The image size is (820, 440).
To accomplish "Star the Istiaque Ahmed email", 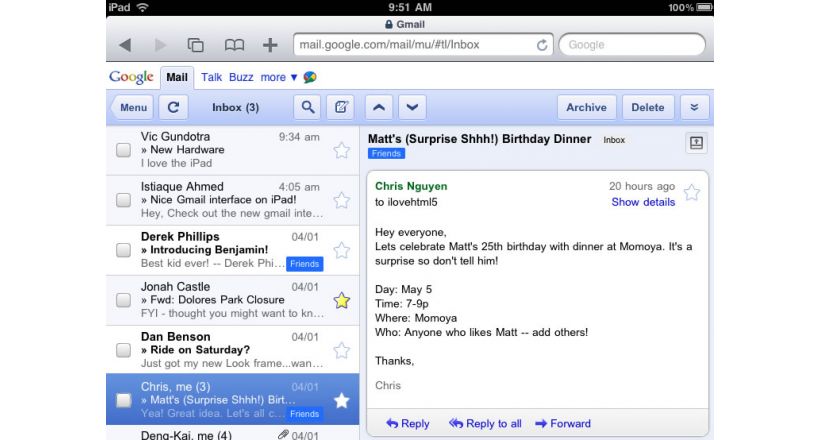I will tap(341, 200).
